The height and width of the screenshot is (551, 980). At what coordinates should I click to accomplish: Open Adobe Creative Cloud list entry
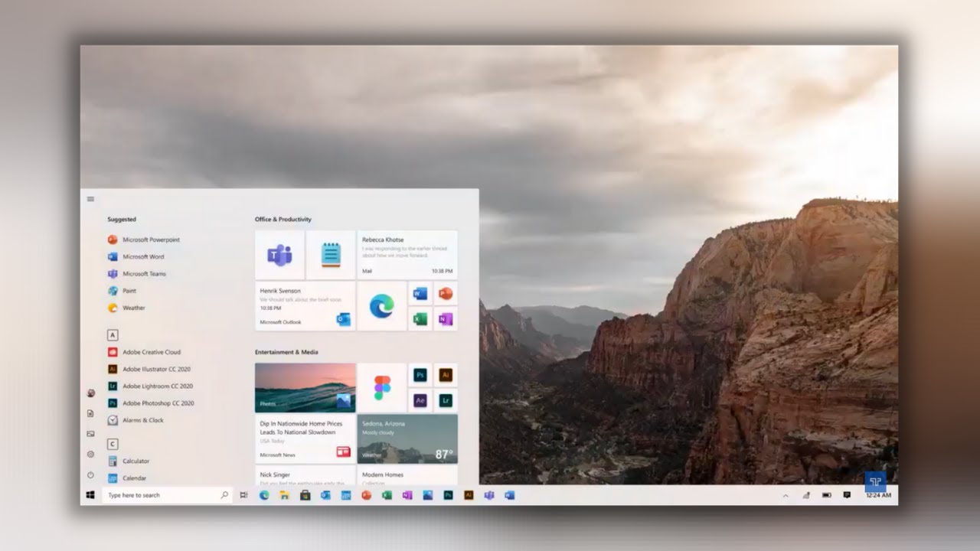click(x=144, y=352)
